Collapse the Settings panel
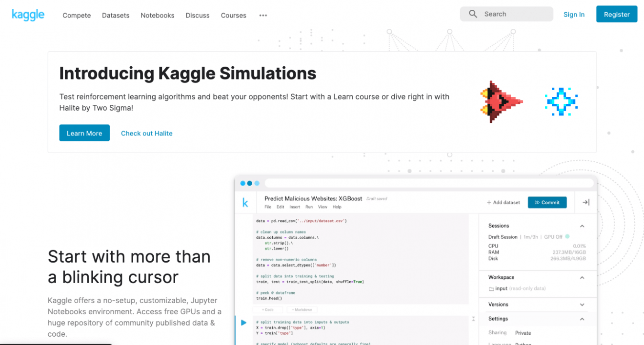Image resolution: width=644 pixels, height=345 pixels. 582,319
